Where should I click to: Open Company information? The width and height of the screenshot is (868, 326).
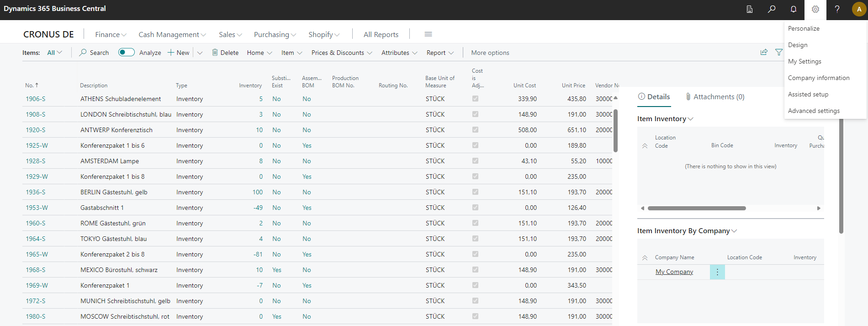[819, 78]
